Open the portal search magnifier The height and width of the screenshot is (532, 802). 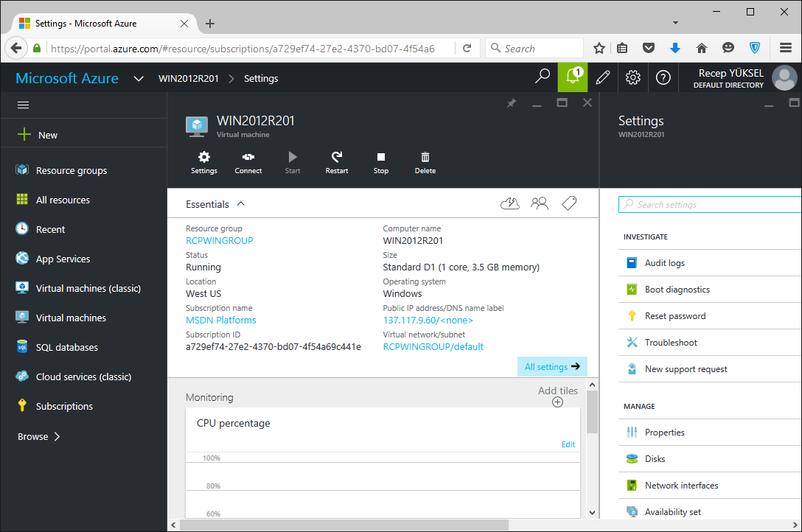click(543, 77)
